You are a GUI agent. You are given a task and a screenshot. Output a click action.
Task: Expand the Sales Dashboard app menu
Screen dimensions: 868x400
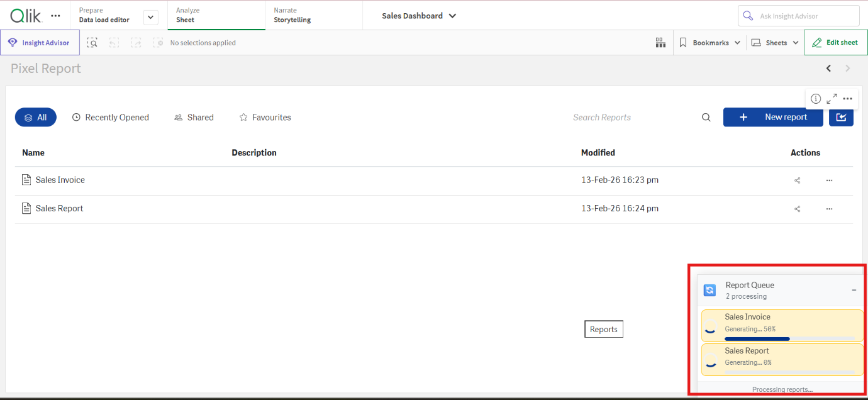pyautogui.click(x=419, y=16)
